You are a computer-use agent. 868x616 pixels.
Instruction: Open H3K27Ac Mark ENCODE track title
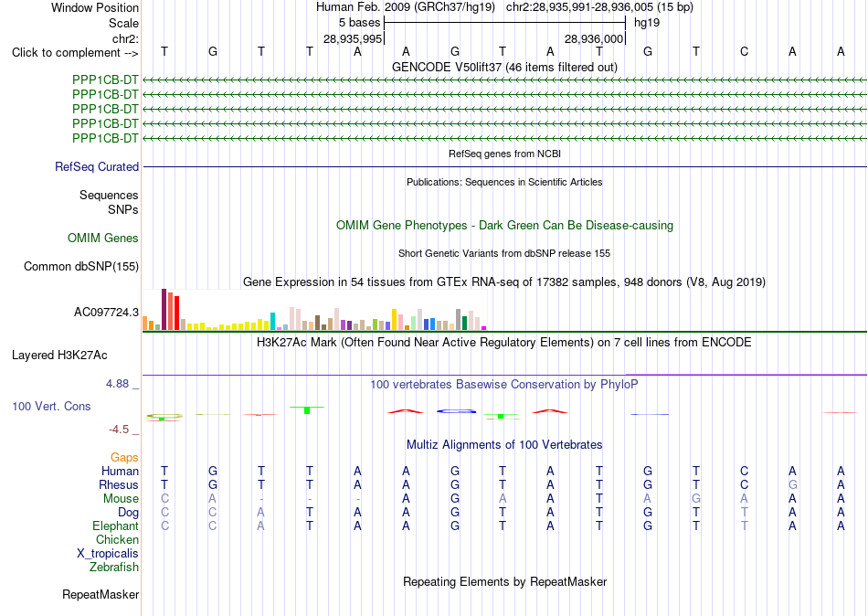point(504,343)
